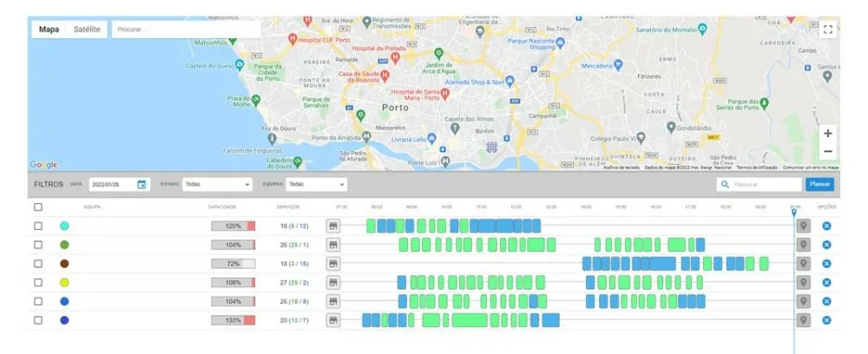Screen dimensions: 868x354
Task: Open the Estado dropdown showing Todas
Action: tap(217, 184)
